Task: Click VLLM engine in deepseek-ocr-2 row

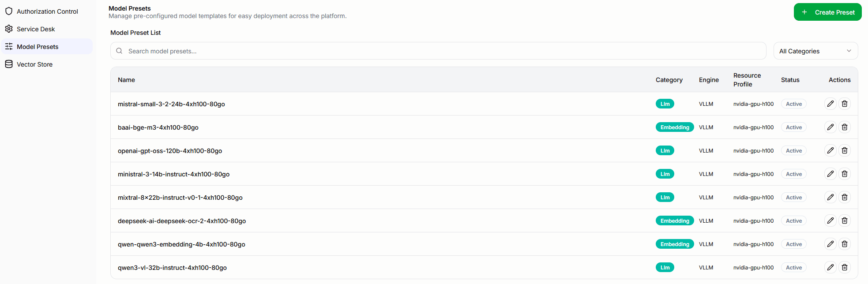Action: [x=706, y=221]
